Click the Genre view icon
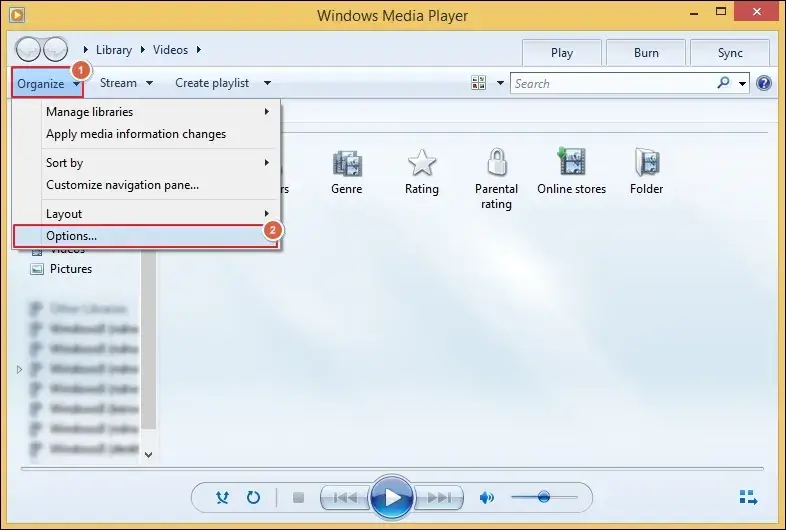 [347, 163]
